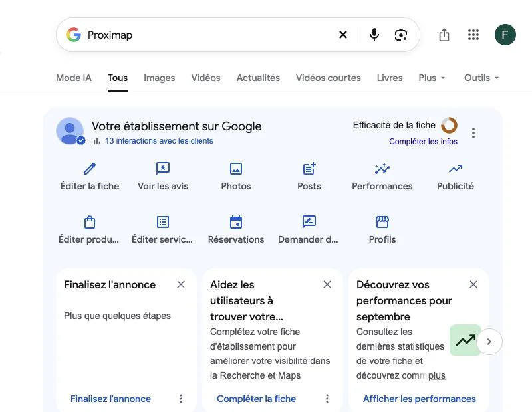Open the Performances icon
The image size is (532, 412).
point(382,169)
